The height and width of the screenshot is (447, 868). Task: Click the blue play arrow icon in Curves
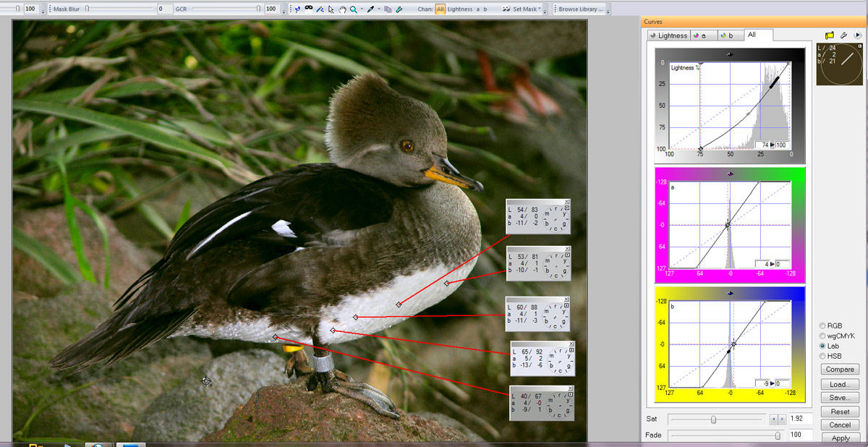pos(858,35)
